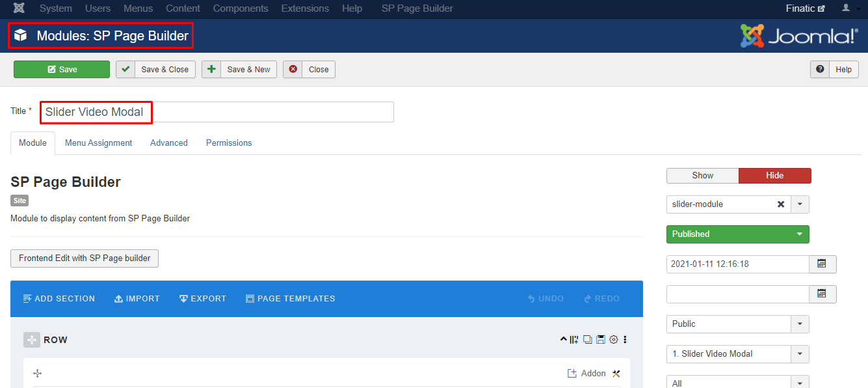Open the Extensions menu
The width and height of the screenshot is (868, 388).
[x=305, y=8]
